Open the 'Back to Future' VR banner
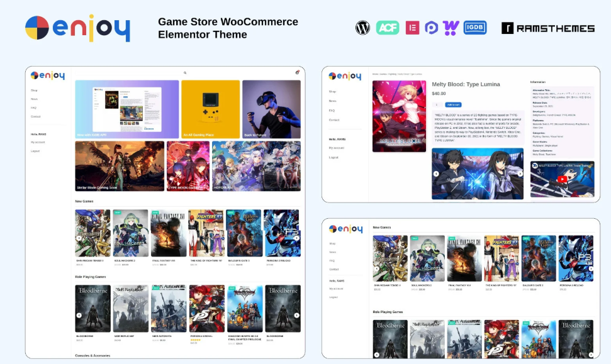 [x=272, y=109]
